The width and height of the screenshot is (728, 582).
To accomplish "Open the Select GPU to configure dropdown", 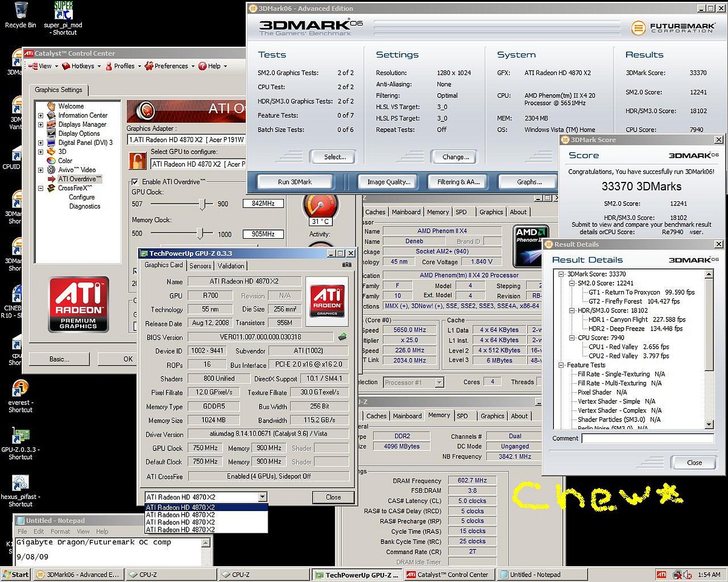I will click(197, 164).
